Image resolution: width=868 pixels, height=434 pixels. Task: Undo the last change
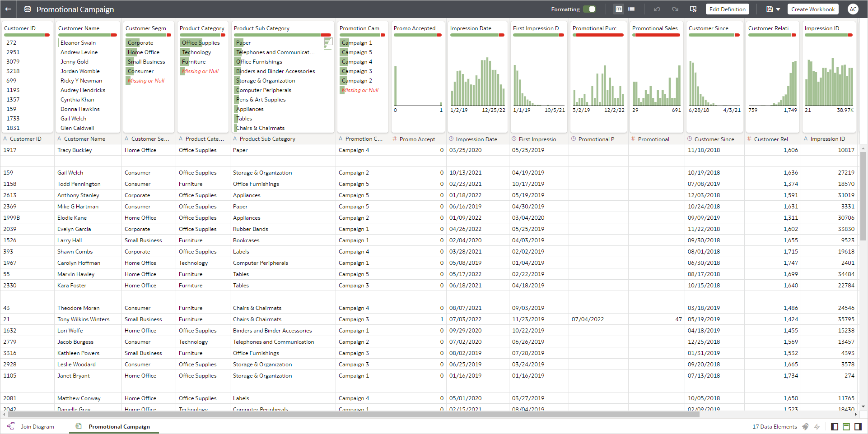tap(658, 9)
